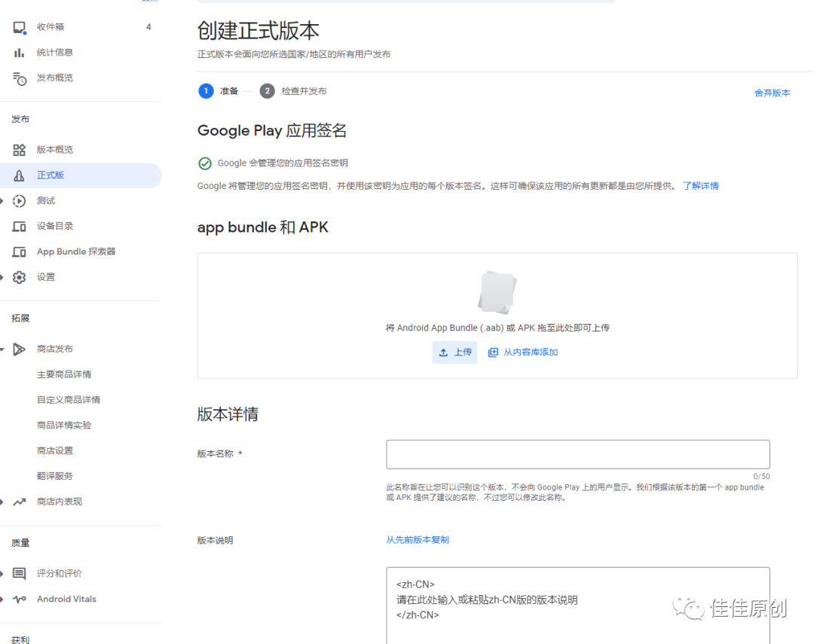
Task: Click the inbox count badge 4
Action: [x=148, y=27]
